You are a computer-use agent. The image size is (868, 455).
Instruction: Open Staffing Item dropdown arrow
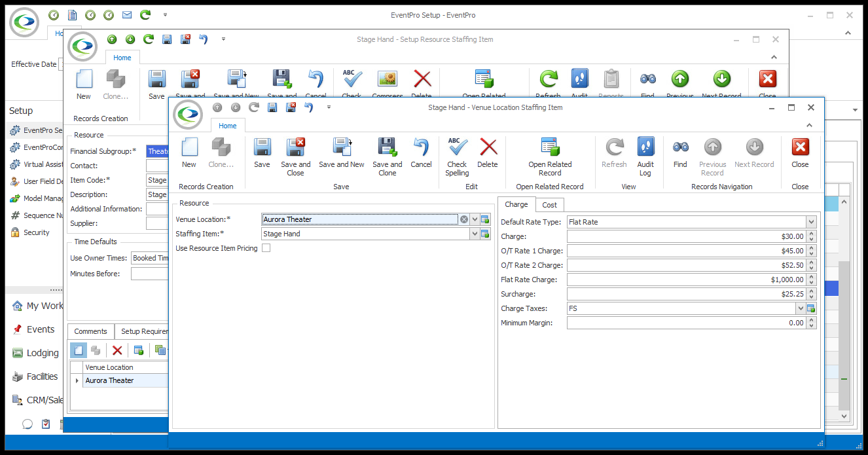click(x=475, y=234)
